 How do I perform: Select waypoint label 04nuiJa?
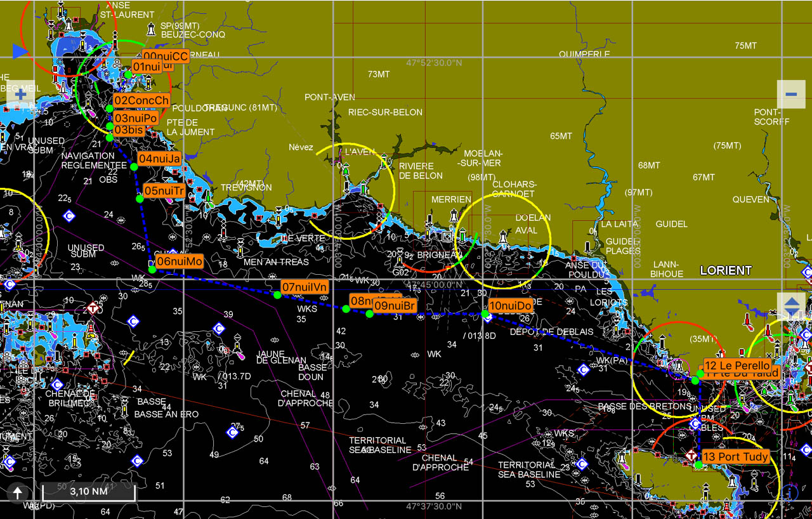pos(159,159)
